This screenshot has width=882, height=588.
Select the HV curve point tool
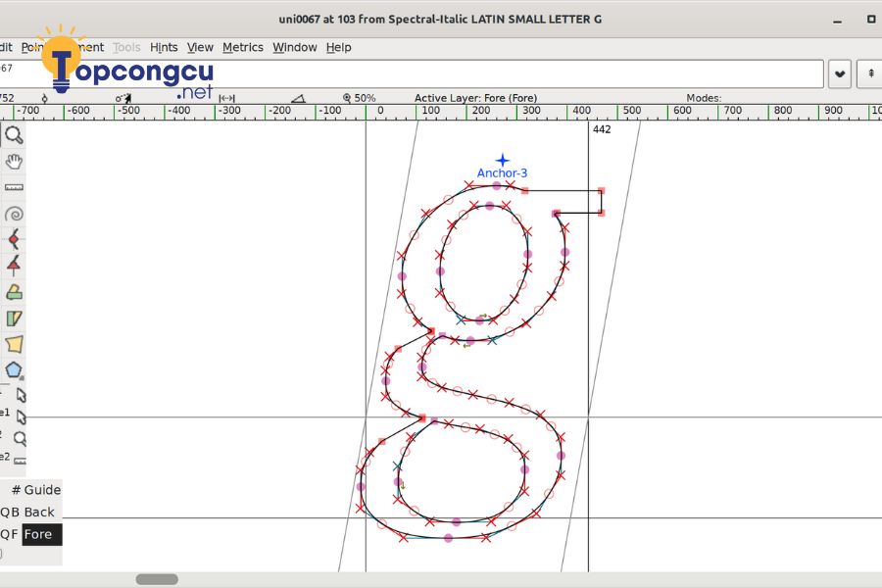pyautogui.click(x=14, y=240)
